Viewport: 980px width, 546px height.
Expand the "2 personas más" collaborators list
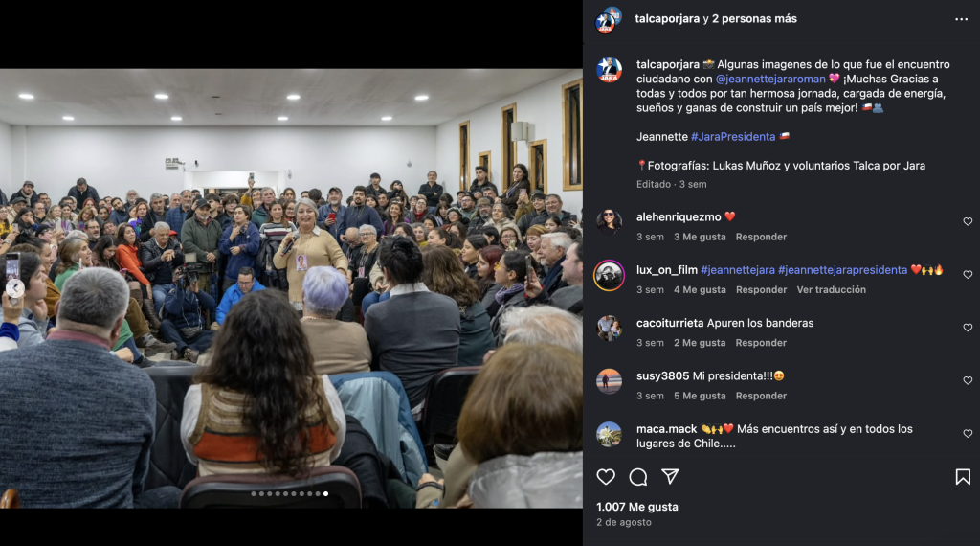(754, 19)
